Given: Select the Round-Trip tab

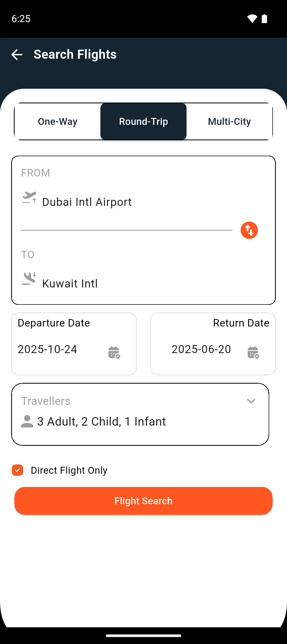Looking at the screenshot, I should [x=143, y=121].
